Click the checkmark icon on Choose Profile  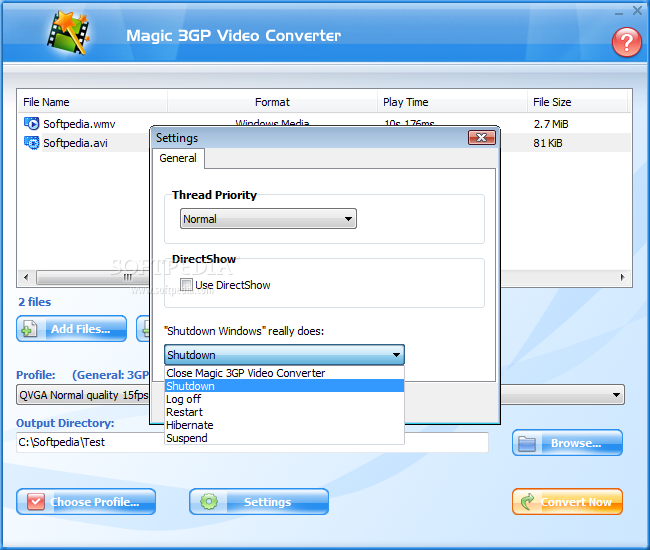[x=36, y=502]
